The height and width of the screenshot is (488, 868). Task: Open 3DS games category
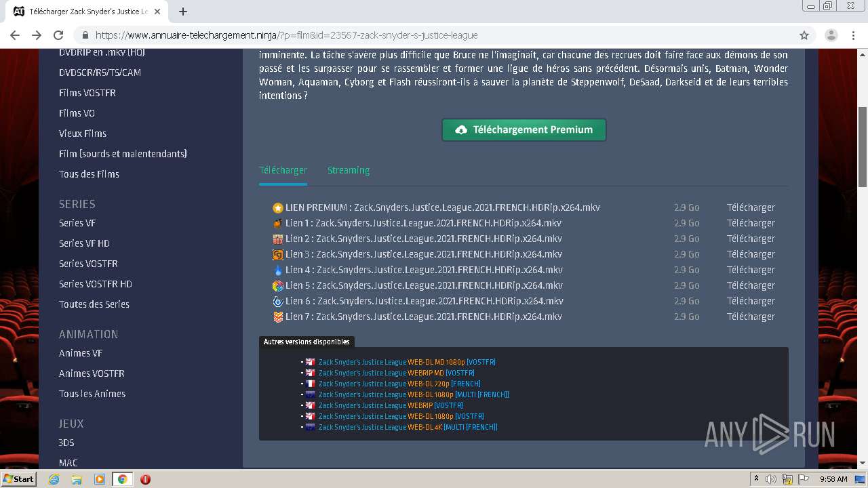(x=66, y=443)
